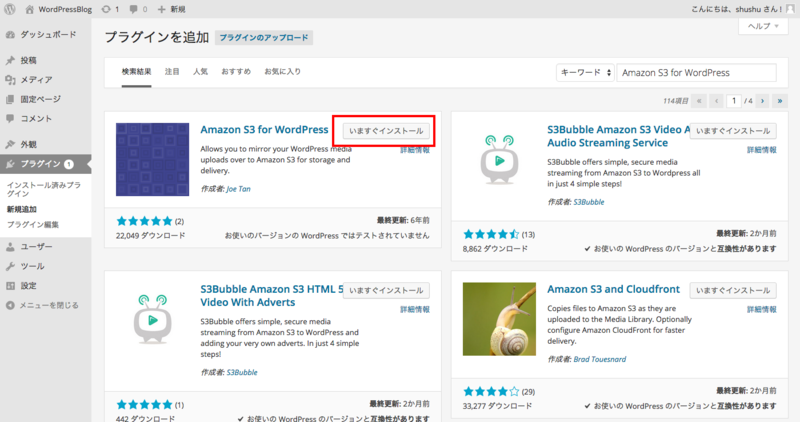Open Amazon S3 and Cloudfront title link

(x=613, y=289)
